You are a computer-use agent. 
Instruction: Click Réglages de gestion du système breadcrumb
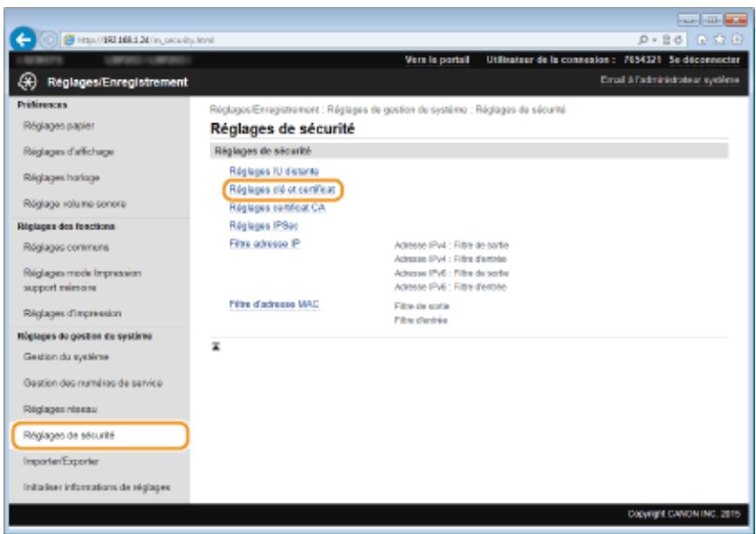click(x=397, y=110)
